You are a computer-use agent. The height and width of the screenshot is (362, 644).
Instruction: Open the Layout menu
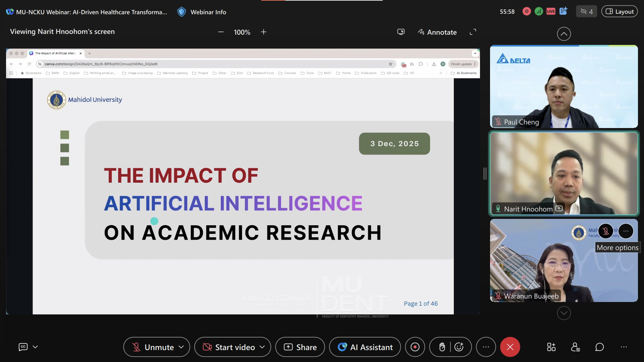[x=620, y=12]
